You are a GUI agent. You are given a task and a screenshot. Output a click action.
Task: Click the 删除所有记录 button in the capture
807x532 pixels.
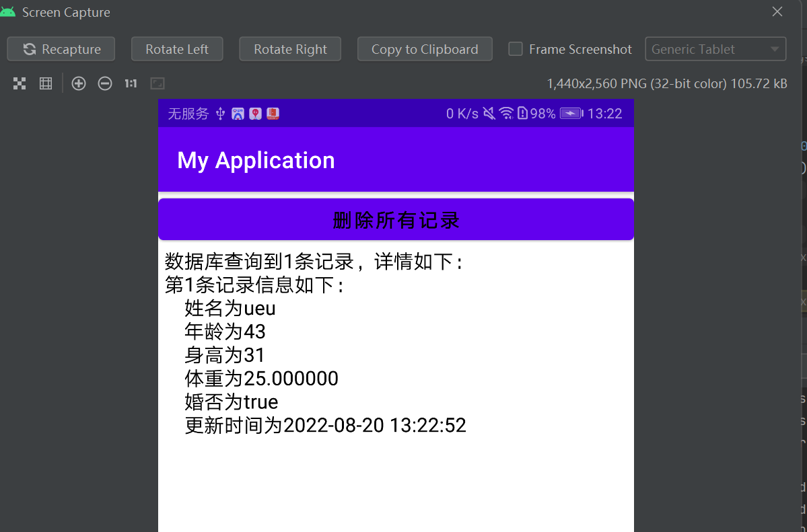(396, 220)
